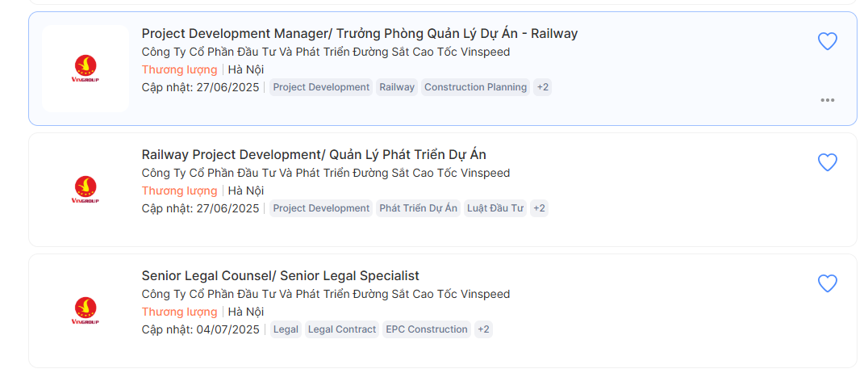Click Vingroup logo on Senior Legal Counsel card
The width and height of the screenshot is (868, 373).
pyautogui.click(x=86, y=311)
